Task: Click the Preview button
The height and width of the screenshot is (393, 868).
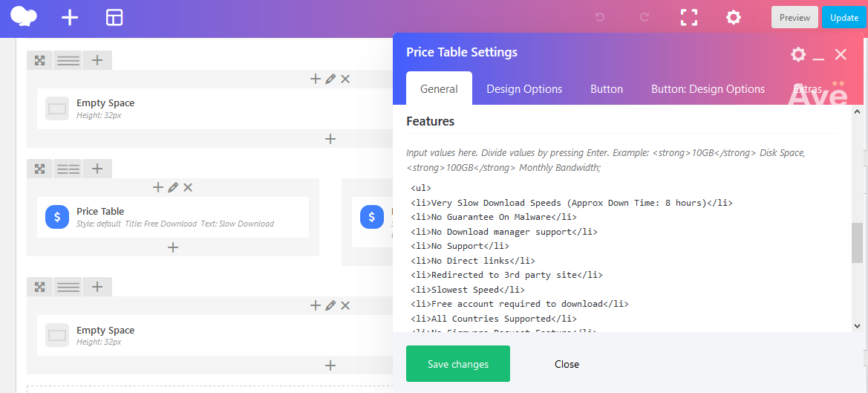Action: coord(794,17)
